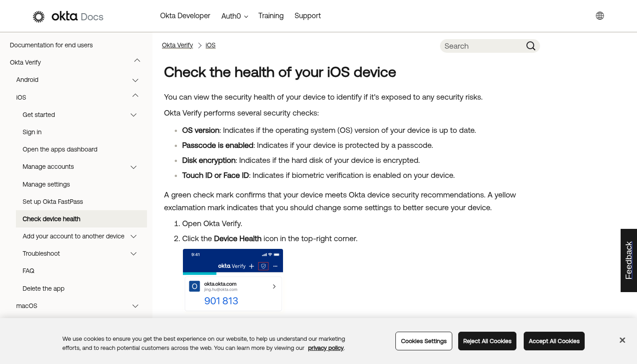Image resolution: width=637 pixels, height=364 pixels.
Task: Expand the Android sidebar section
Action: coord(135,80)
